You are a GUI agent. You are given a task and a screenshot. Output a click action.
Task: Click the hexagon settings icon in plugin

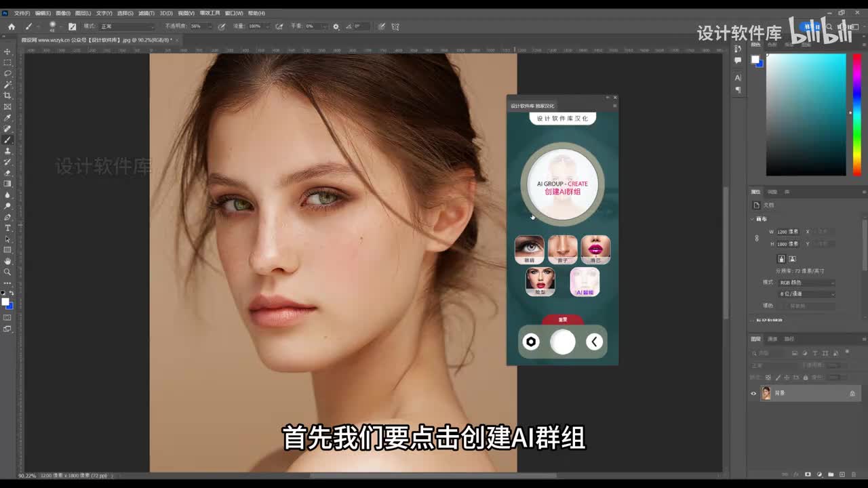(531, 342)
